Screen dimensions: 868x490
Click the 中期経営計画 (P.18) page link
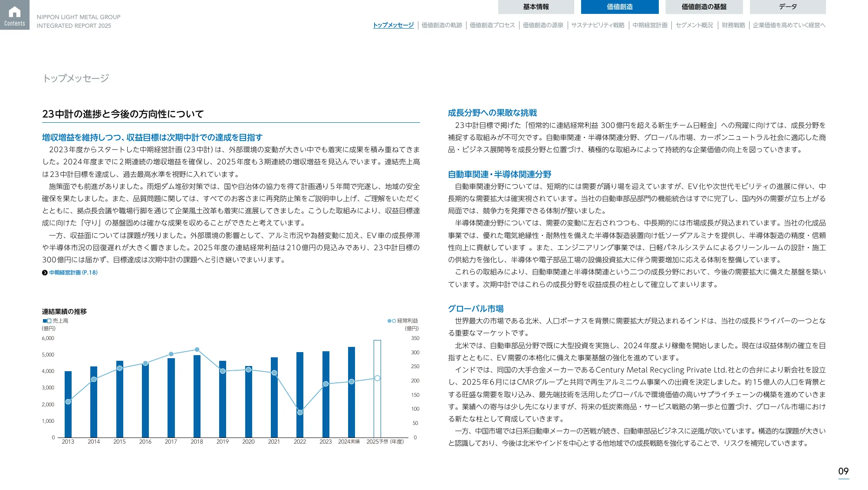73,272
